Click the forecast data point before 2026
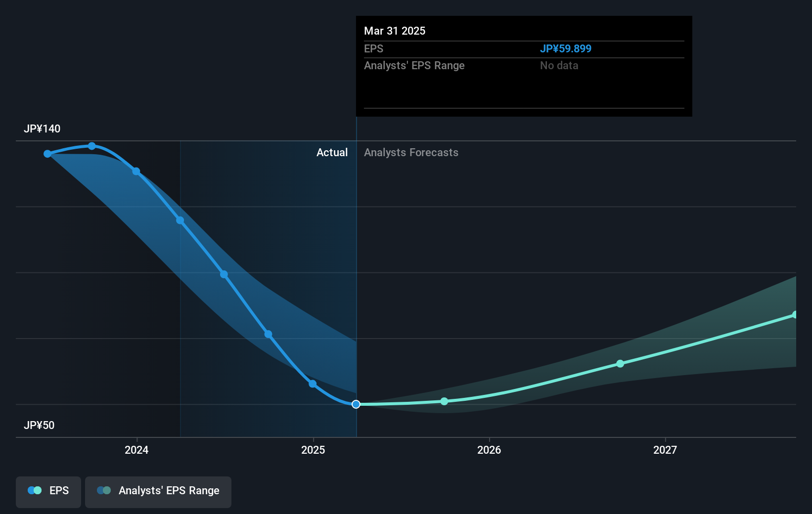 (444, 401)
